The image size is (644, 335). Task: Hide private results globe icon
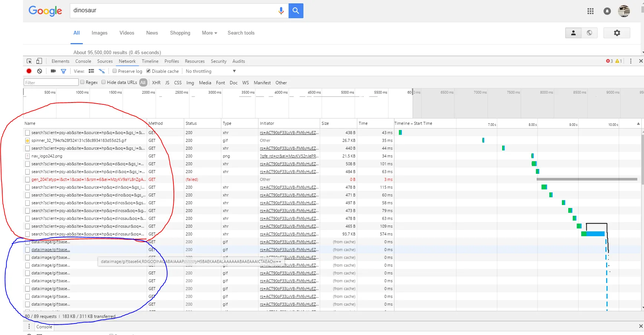(x=589, y=33)
